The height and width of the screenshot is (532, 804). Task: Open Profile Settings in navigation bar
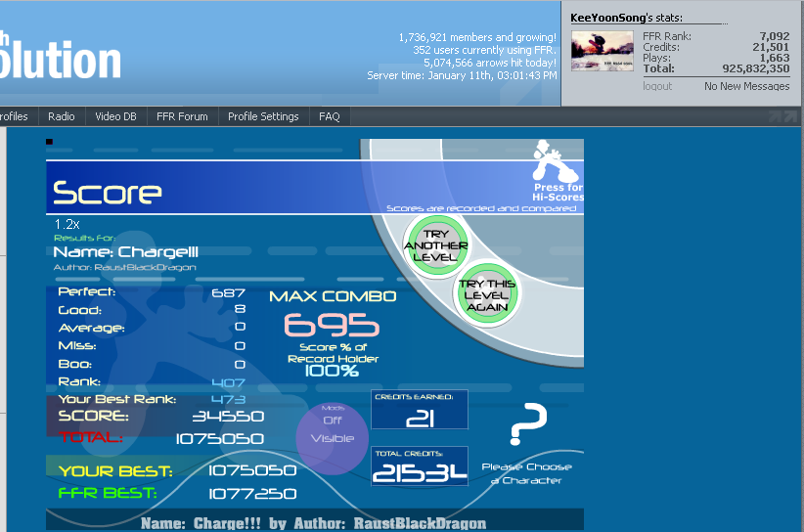point(263,116)
